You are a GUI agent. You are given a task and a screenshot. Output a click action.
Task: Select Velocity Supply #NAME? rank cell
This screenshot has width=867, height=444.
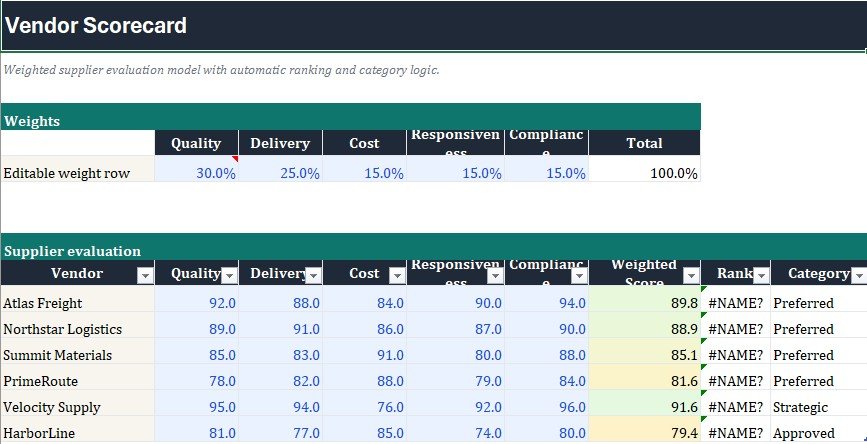point(735,403)
